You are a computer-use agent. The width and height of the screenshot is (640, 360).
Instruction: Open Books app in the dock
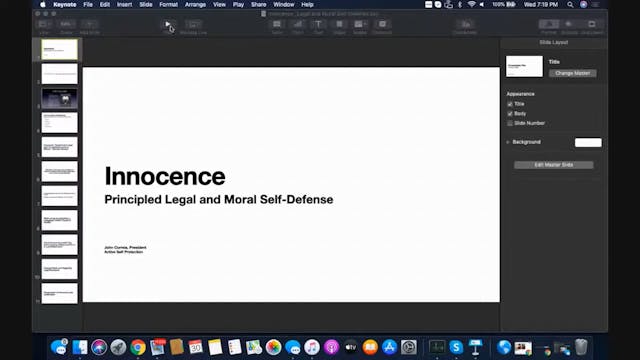(370, 347)
